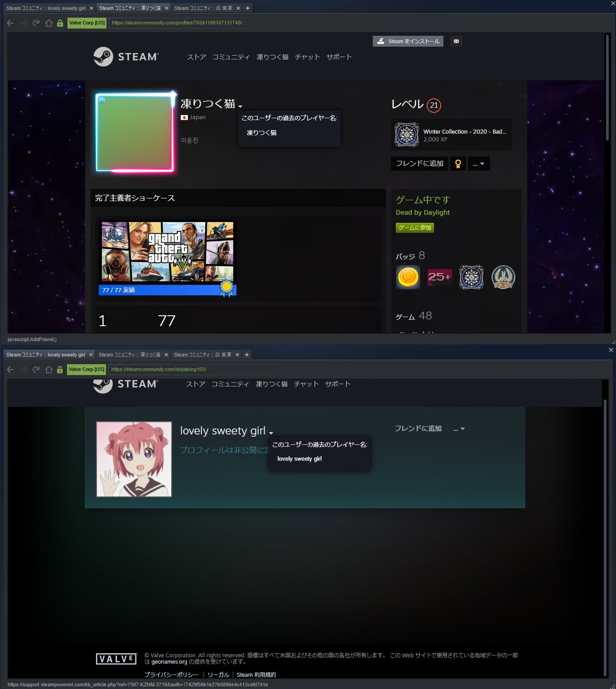Open the ... dropdown on the lovely sweety girl profile

459,429
